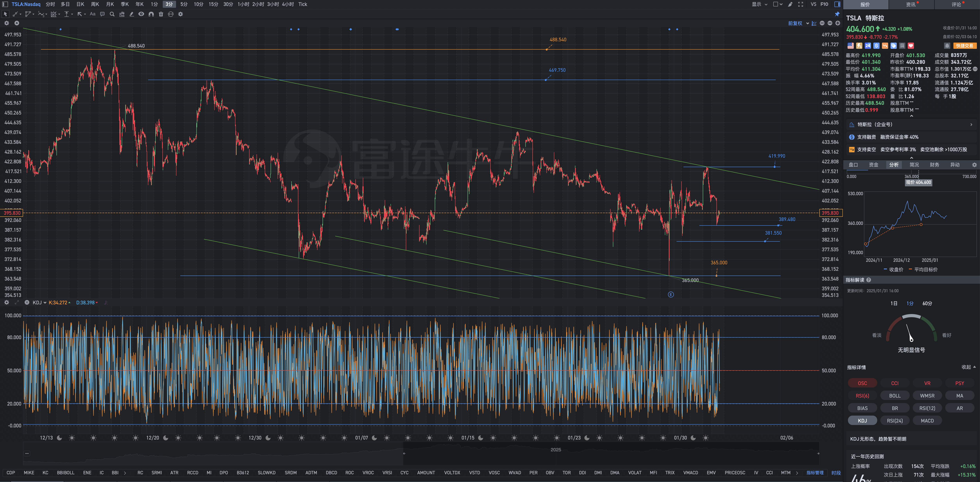Select the comment bubble annotation tool
Image resolution: width=980 pixels, height=482 pixels.
pos(102,14)
